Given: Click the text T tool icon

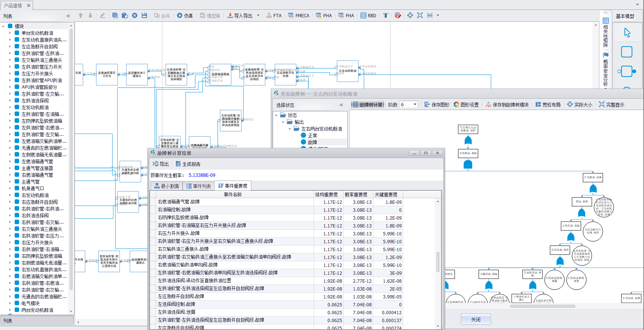Looking at the screenshot, I should click(x=386, y=15).
